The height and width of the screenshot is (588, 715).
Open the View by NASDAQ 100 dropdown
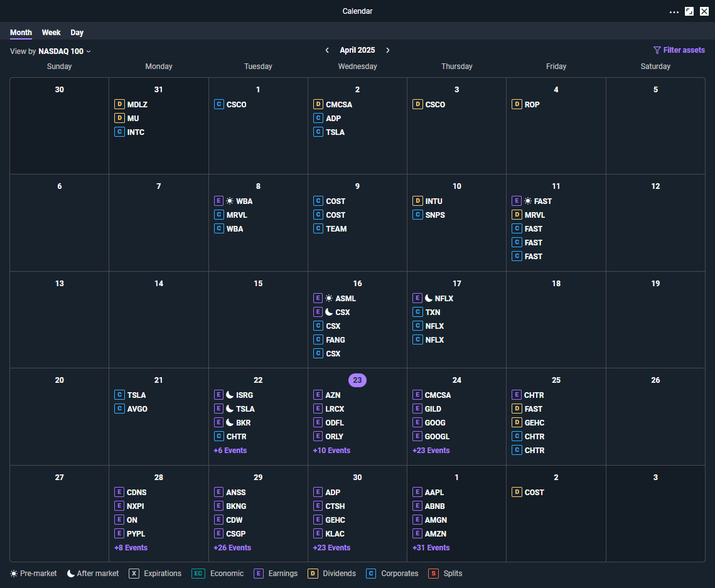[x=50, y=51]
